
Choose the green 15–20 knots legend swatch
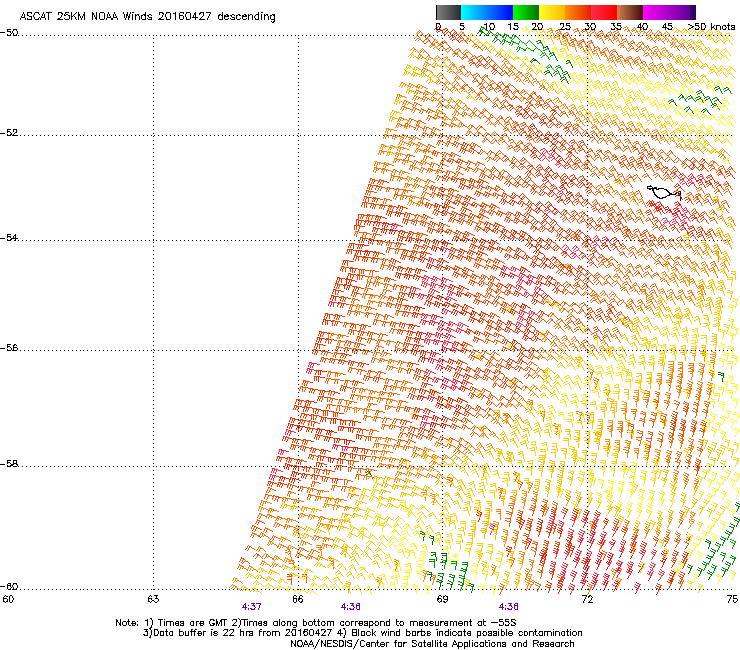coord(526,12)
